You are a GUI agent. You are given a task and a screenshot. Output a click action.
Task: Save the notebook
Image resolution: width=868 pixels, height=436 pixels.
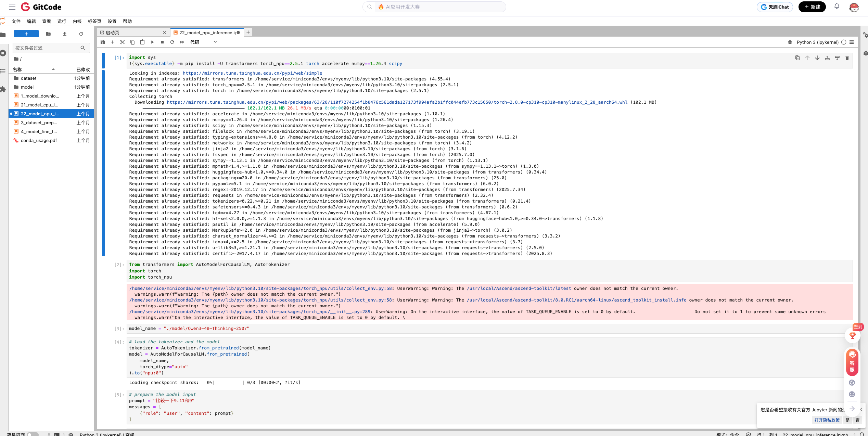[x=103, y=42]
